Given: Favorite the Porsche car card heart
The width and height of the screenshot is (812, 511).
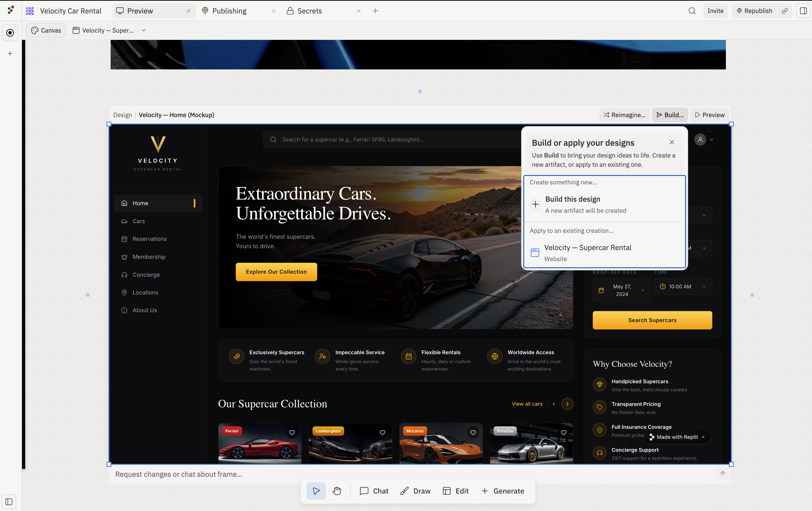Looking at the screenshot, I should click(564, 432).
